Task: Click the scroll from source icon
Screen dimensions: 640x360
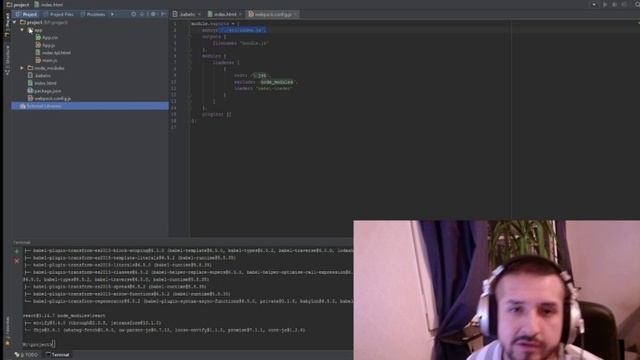Action: click(133, 14)
